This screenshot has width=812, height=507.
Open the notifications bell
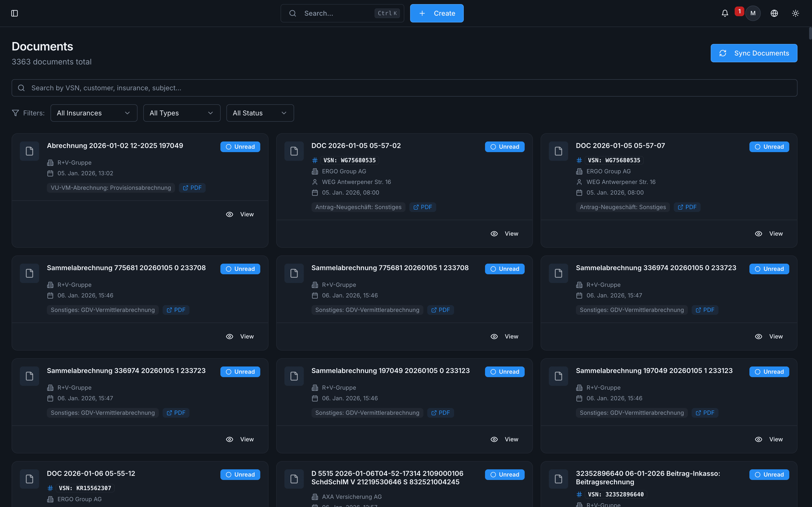[725, 14]
